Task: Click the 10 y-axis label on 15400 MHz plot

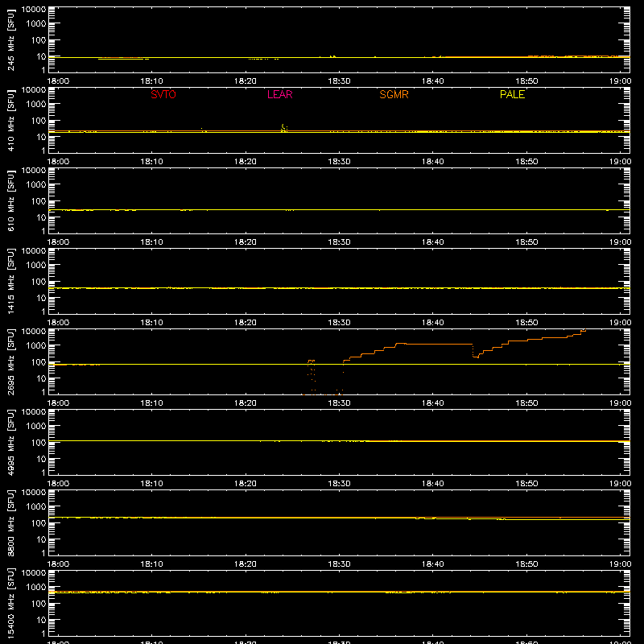Action: (42, 620)
